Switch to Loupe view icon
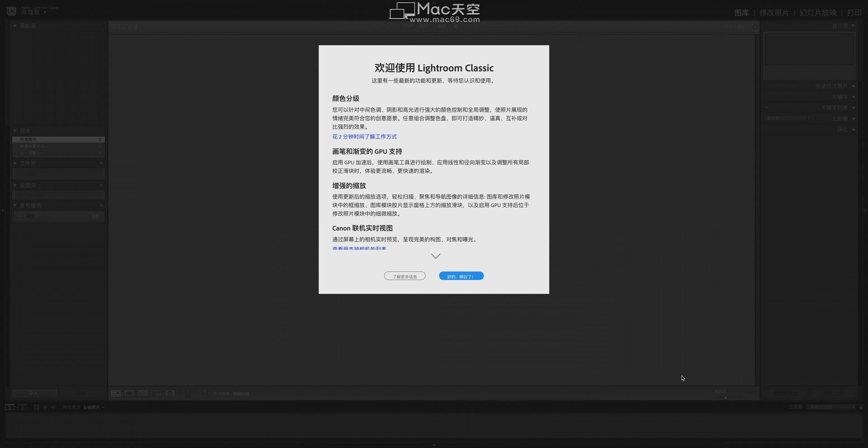868x448 pixels. 129,393
